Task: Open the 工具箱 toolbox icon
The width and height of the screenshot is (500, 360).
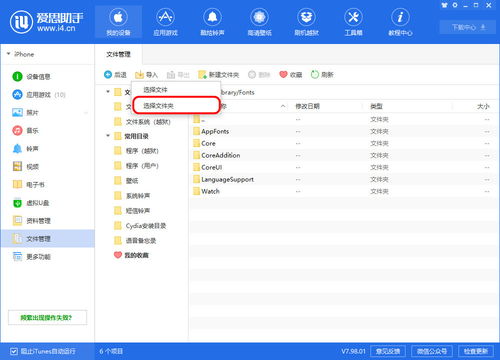Action: 353,22
